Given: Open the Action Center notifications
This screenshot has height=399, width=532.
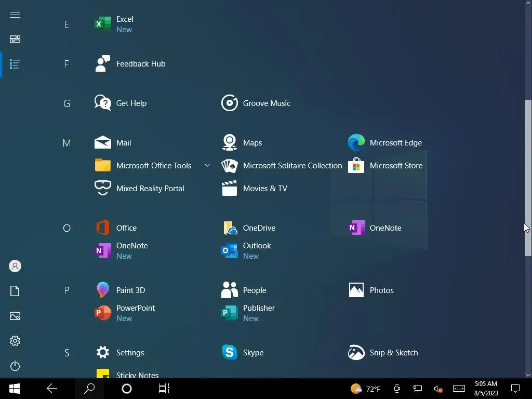Looking at the screenshot, I should coord(515,389).
